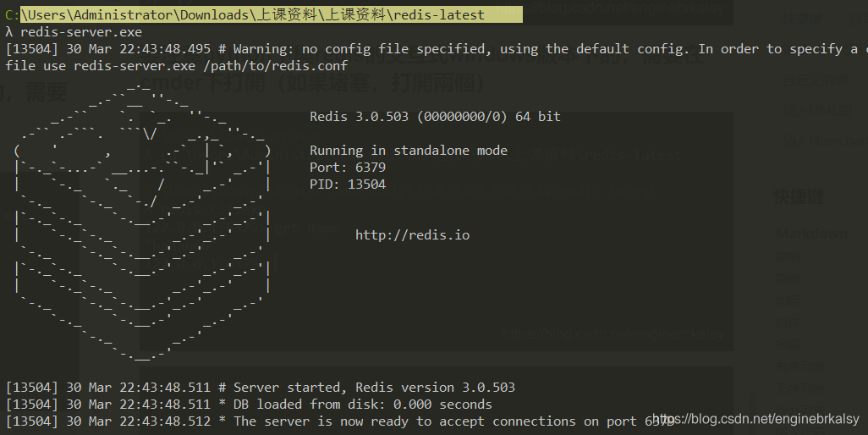This screenshot has width=868, height=435.
Task: Click the "file use redis-server.exe /path/to/redis.conf" line
Action: click(177, 66)
